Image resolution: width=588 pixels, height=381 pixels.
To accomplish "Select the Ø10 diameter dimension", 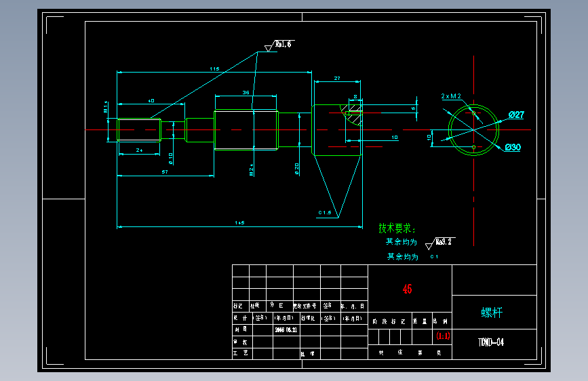I will 171,159.
